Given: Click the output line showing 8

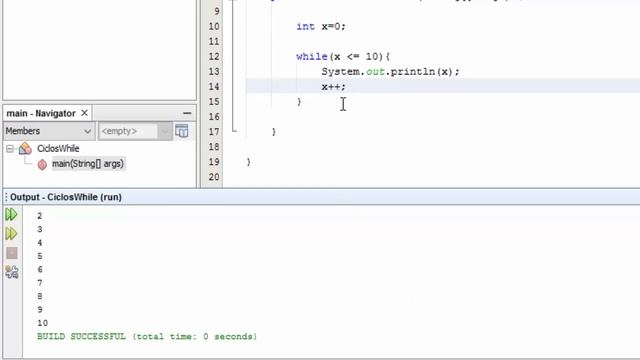Looking at the screenshot, I should [40, 296].
